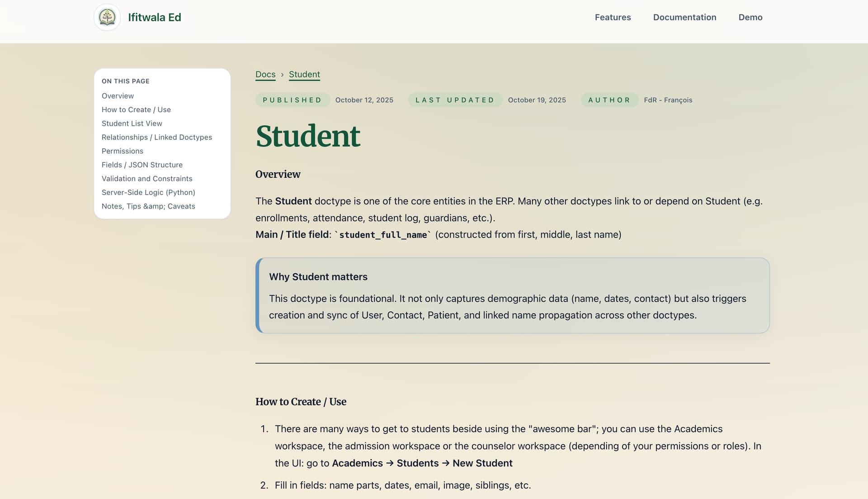Jump to Overview in page contents
This screenshot has height=499, width=868.
(118, 96)
